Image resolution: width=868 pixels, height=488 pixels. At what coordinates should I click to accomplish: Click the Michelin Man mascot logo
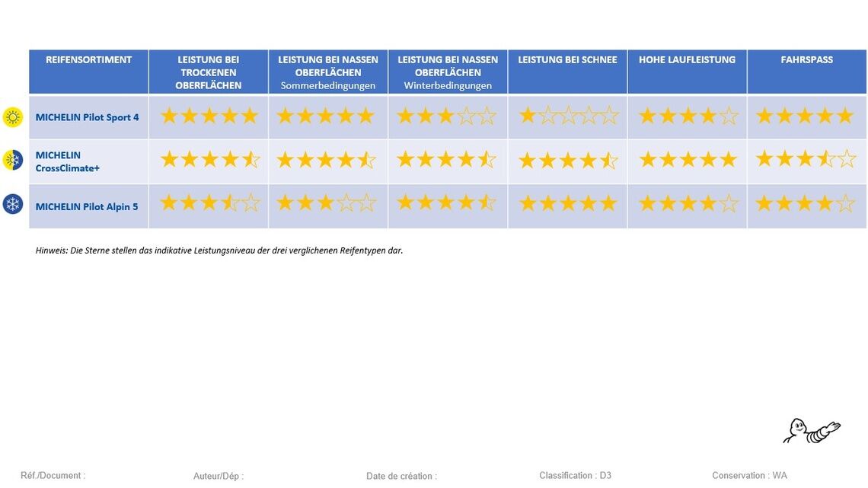812,431
